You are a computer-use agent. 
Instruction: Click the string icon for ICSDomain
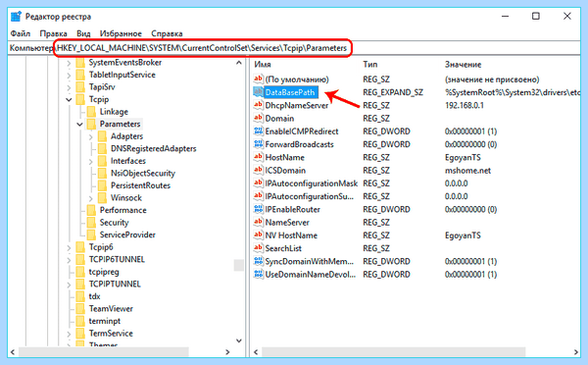258,170
